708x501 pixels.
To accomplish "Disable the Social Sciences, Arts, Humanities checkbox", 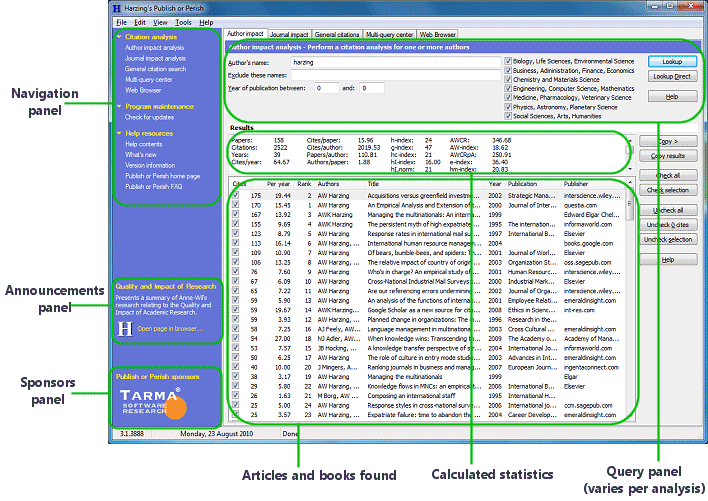I will click(x=507, y=116).
